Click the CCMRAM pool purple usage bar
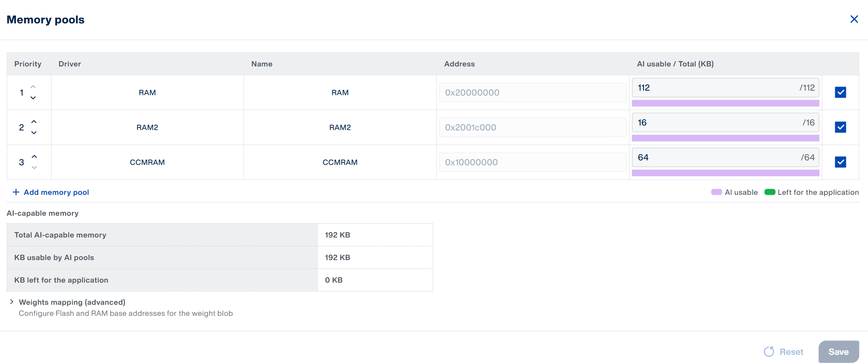This screenshot has width=868, height=363. click(726, 173)
